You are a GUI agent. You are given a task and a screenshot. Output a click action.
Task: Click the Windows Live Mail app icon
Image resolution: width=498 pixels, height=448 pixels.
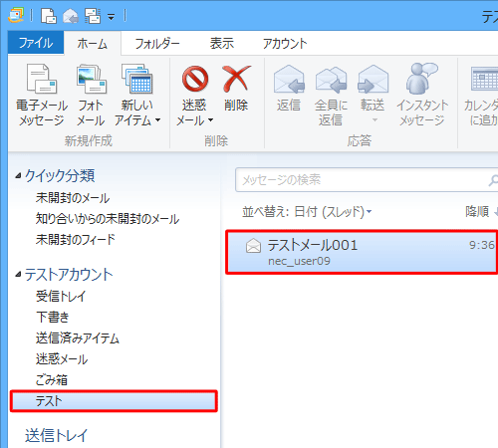[16, 15]
